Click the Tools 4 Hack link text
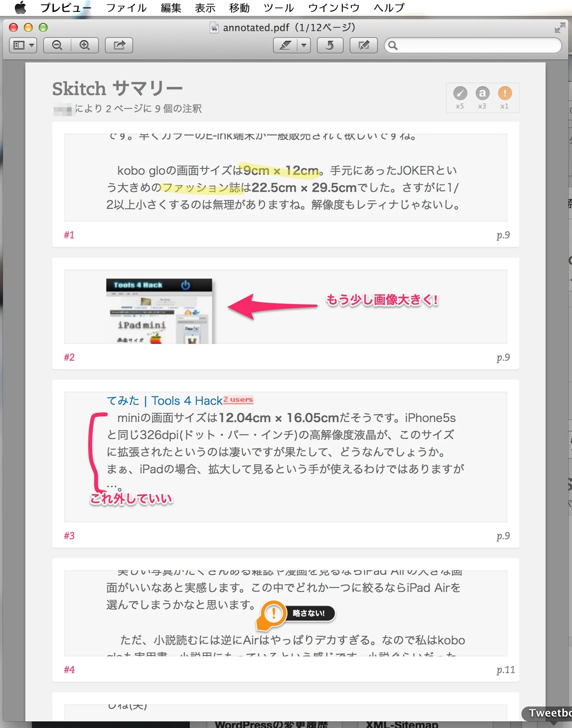The image size is (572, 728). pos(187,401)
